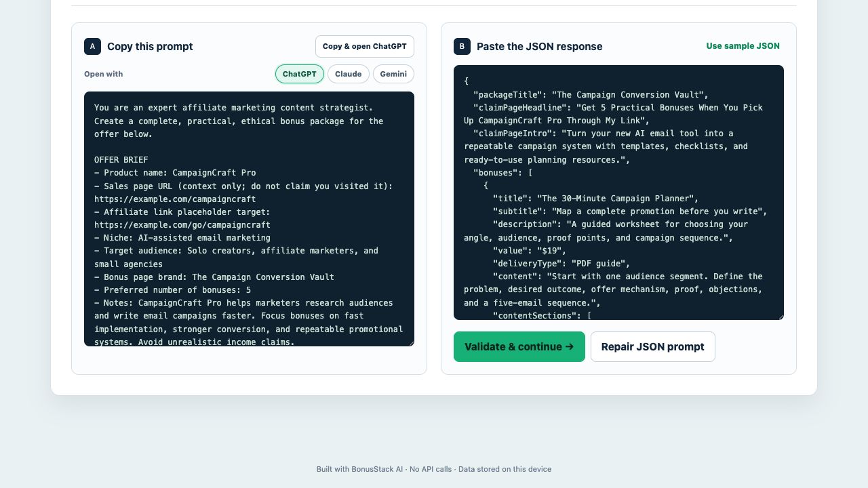Click 'The 30-Minute Campaign Planner' title line
868x488 pixels.
coord(595,199)
